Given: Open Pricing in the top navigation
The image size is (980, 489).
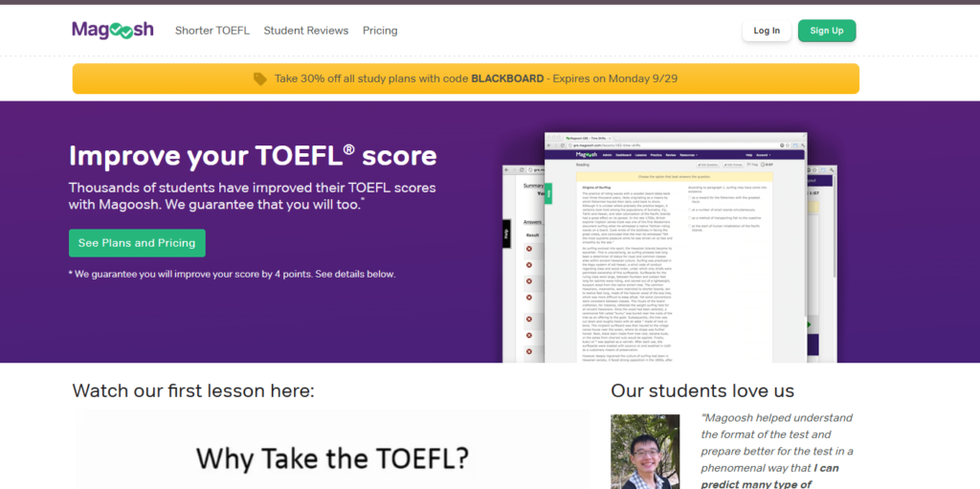Looking at the screenshot, I should click(x=380, y=31).
